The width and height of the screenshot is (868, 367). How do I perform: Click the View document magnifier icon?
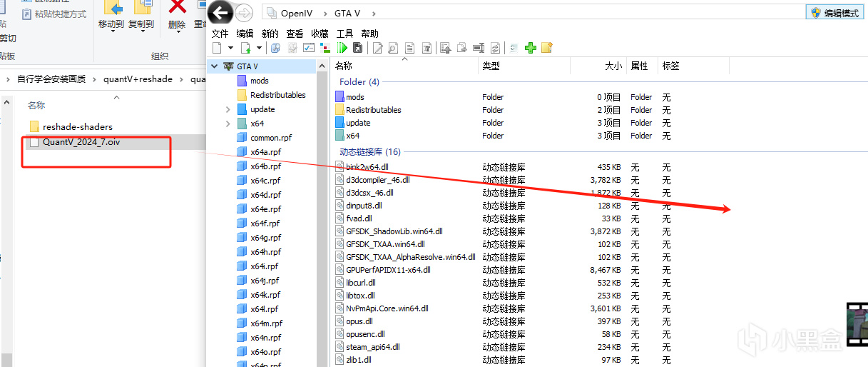(x=393, y=48)
